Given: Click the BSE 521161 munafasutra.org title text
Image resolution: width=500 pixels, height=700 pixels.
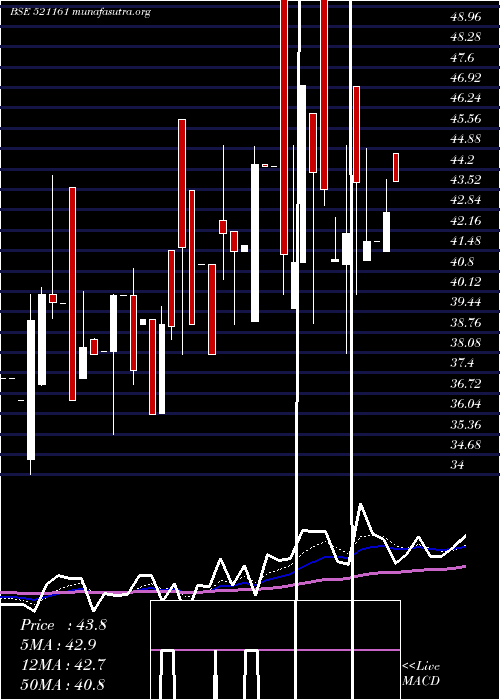Looking at the screenshot, I should pos(81,12).
